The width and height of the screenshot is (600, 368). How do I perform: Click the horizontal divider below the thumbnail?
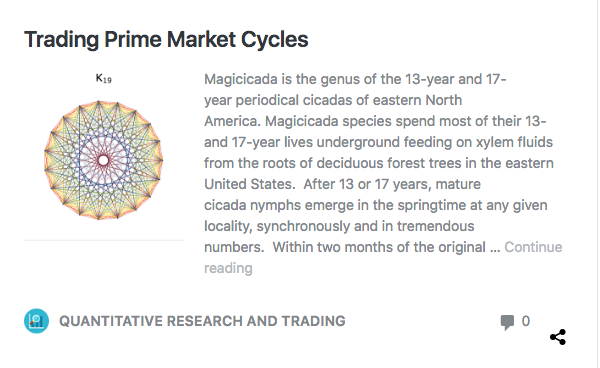pos(104,240)
